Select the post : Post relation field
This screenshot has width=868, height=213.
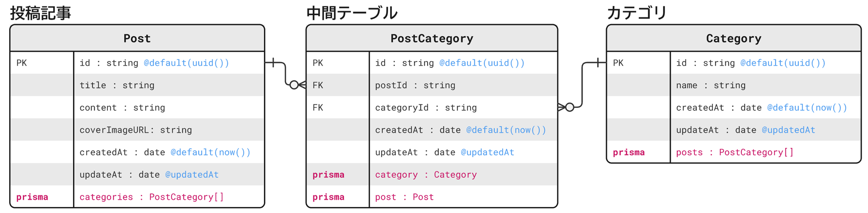click(404, 197)
